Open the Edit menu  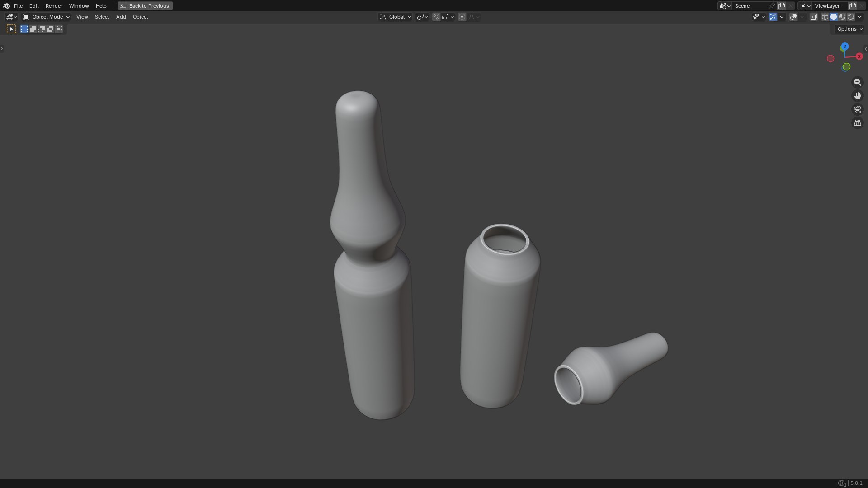pyautogui.click(x=34, y=6)
